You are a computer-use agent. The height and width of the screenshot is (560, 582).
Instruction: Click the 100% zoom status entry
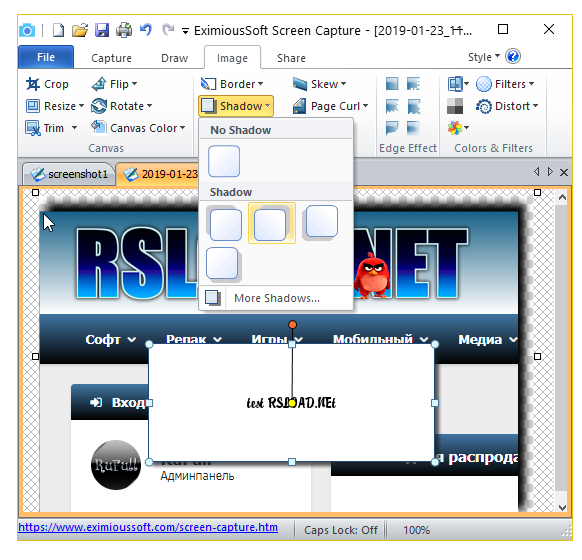[x=416, y=530]
